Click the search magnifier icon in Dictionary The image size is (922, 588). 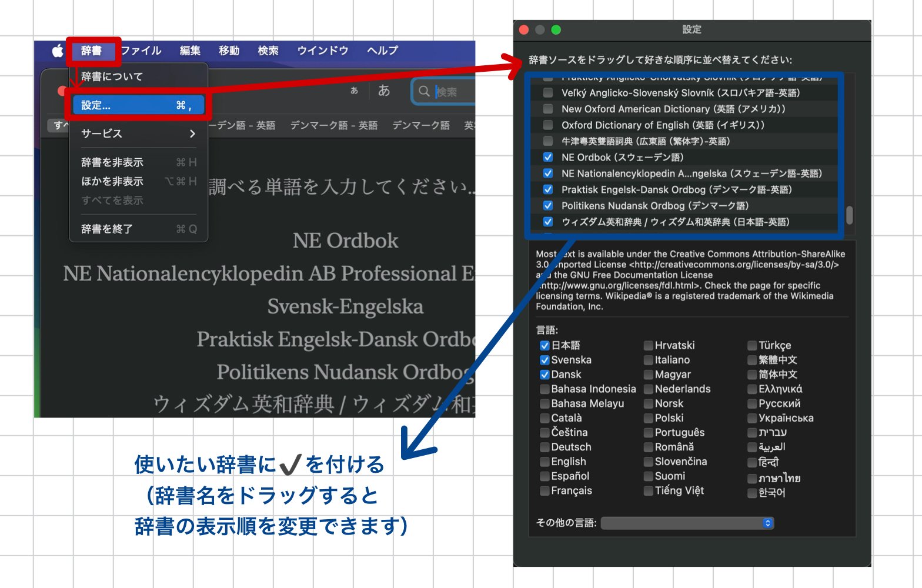[424, 91]
